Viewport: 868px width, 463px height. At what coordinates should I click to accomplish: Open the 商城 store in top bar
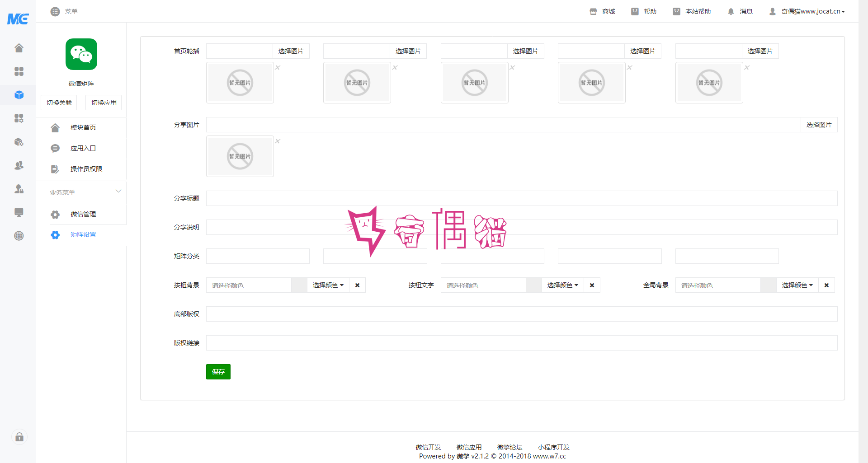point(602,11)
